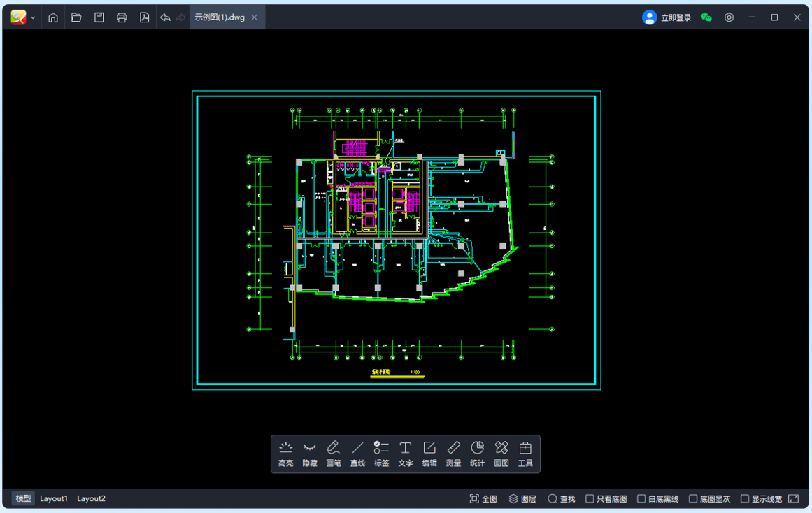Open the 标签 (labels) tool list
812x513 pixels.
click(381, 453)
